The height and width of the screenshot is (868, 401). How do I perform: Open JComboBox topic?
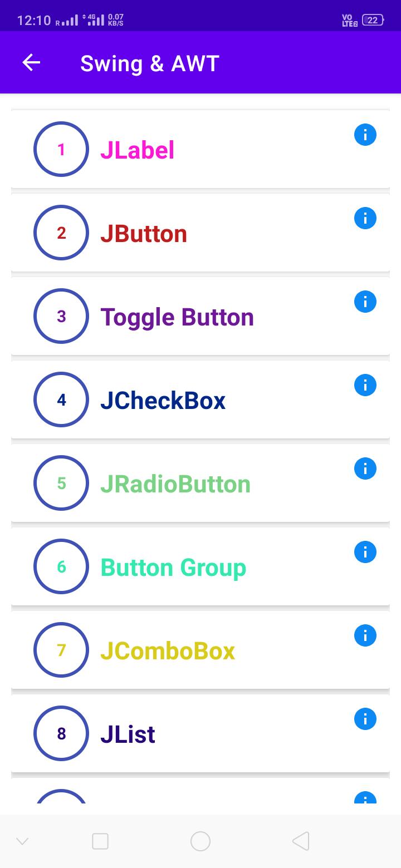click(x=200, y=650)
